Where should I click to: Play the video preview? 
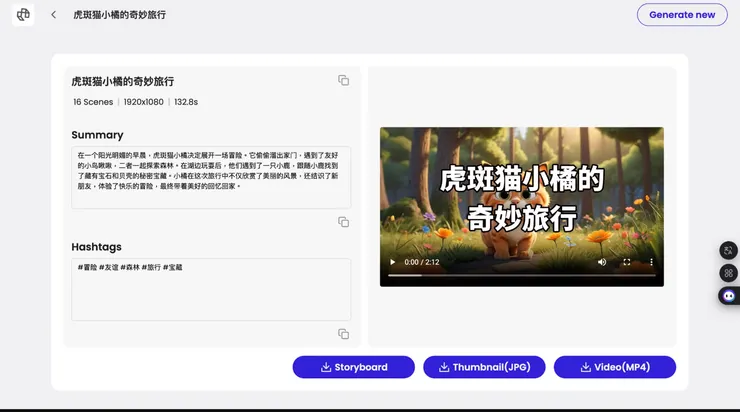(x=393, y=262)
